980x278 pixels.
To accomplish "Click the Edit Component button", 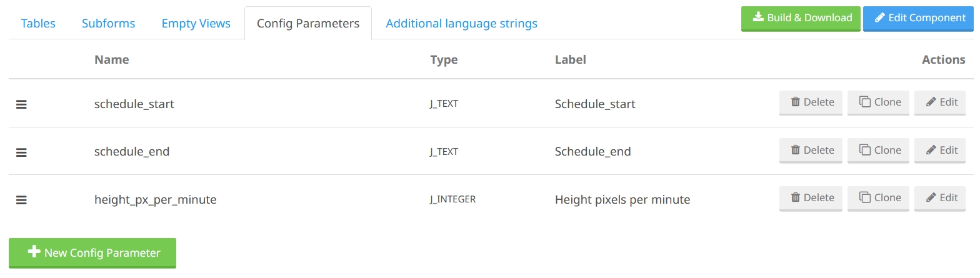I will coord(920,18).
